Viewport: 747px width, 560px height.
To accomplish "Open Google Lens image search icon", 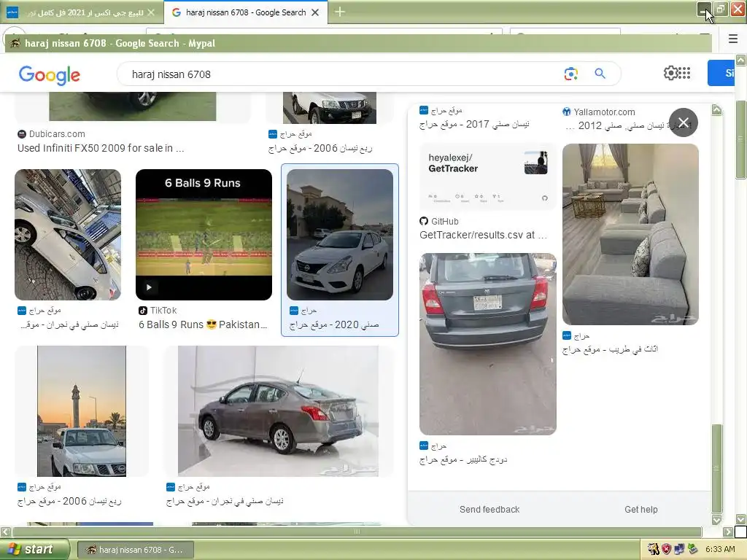I will click(570, 74).
